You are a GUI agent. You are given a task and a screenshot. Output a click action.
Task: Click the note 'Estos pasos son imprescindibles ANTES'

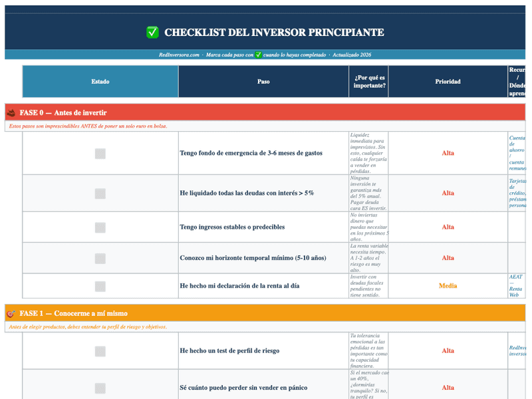pyautogui.click(x=88, y=126)
